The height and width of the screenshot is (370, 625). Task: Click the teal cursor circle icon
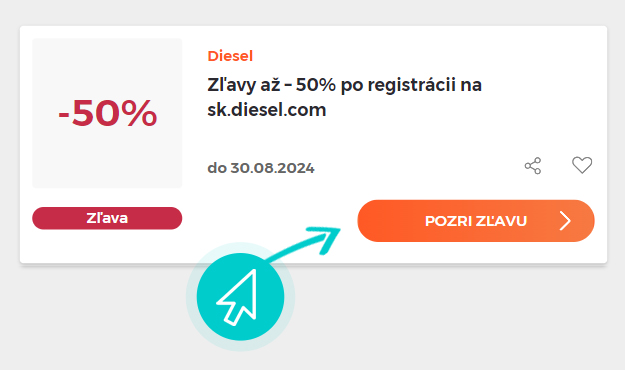(240, 297)
